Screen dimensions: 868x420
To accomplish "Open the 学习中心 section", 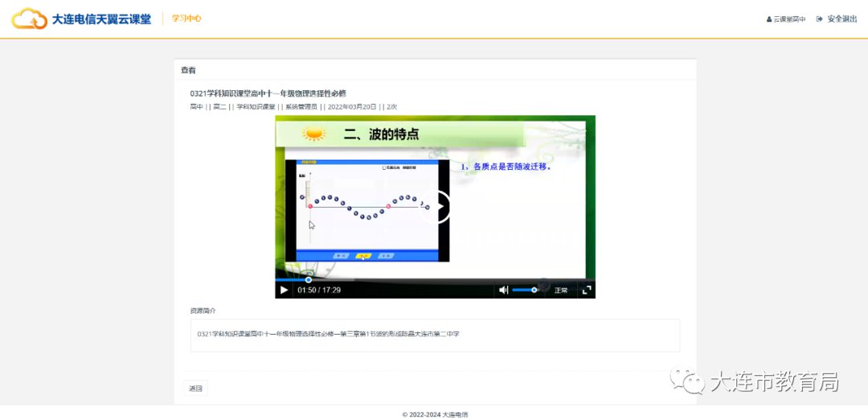I will [x=186, y=19].
